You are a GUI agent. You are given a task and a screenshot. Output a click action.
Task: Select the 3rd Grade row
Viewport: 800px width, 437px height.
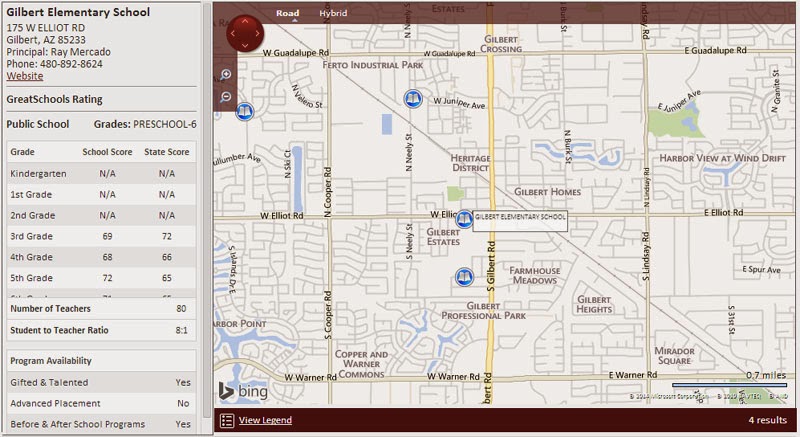[x=102, y=236]
